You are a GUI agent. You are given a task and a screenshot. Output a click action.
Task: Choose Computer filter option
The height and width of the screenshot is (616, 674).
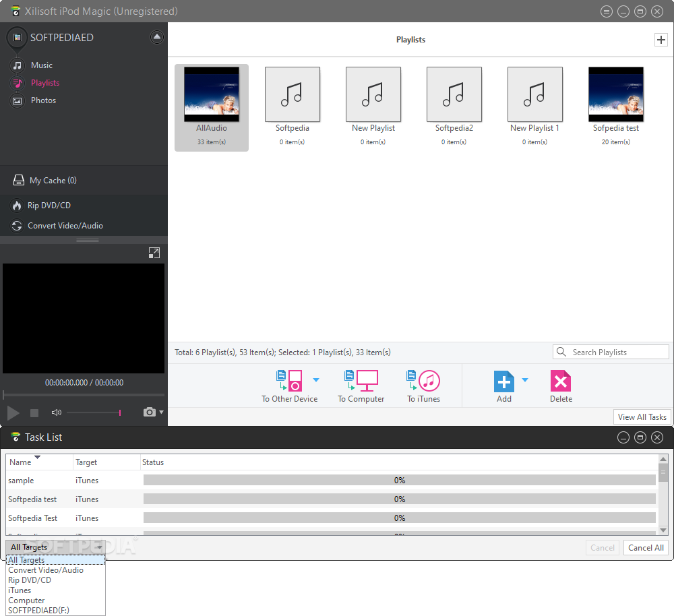pos(56,600)
